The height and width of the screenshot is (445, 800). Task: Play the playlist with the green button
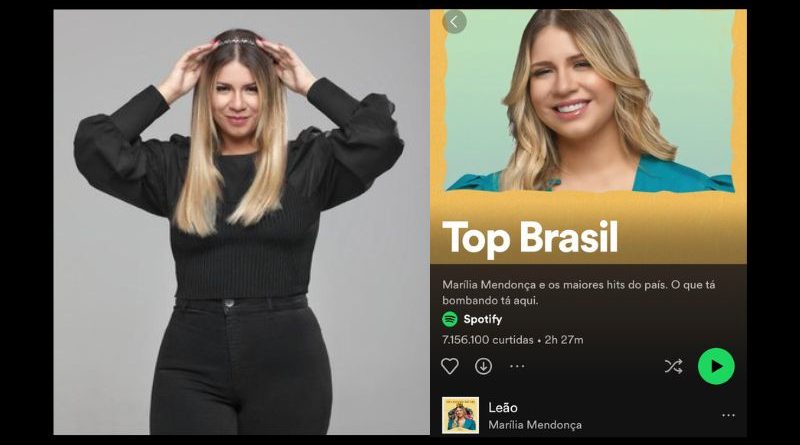pyautogui.click(x=716, y=366)
